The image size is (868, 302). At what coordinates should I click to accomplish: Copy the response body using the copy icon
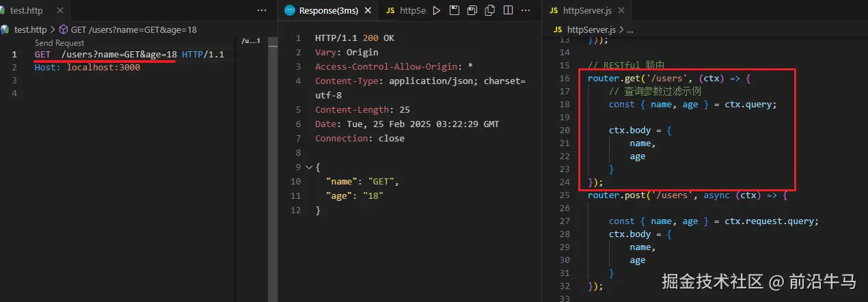(x=489, y=10)
